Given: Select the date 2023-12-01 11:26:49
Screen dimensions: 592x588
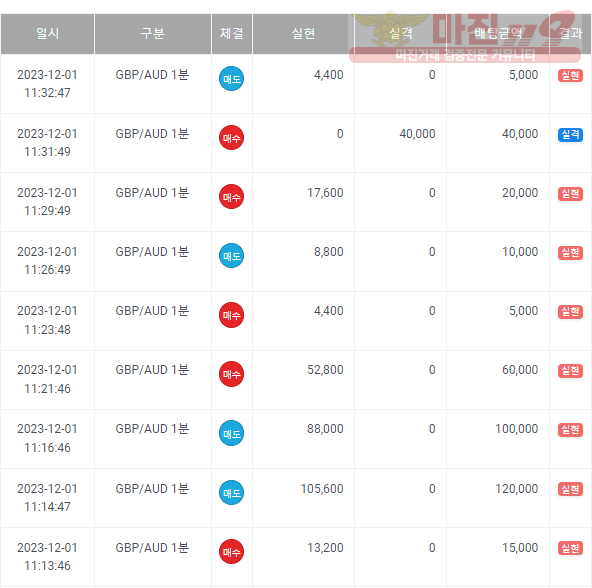Looking at the screenshot, I should coord(47,261).
